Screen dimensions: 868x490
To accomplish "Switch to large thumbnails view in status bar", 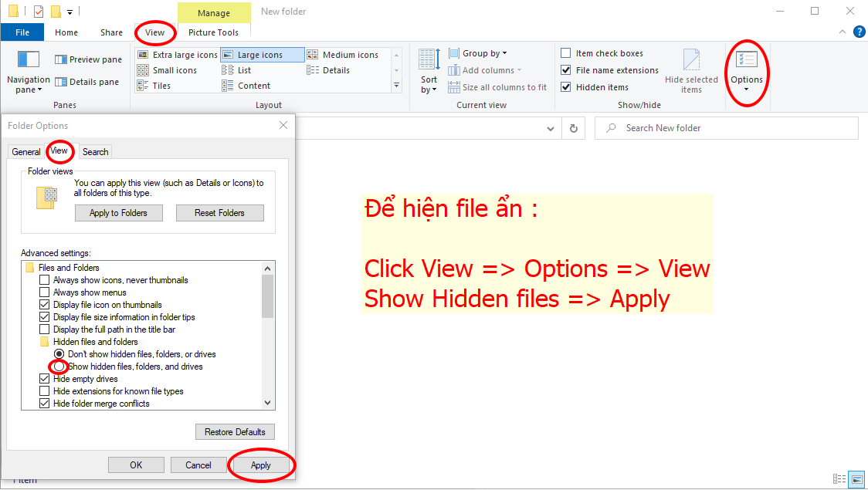I will pos(857,479).
